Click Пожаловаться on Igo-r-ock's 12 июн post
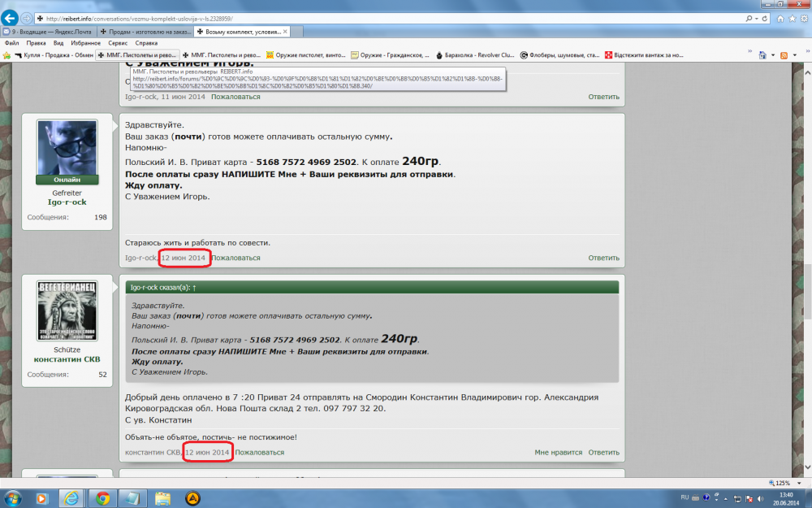The image size is (812, 508). tap(235, 258)
